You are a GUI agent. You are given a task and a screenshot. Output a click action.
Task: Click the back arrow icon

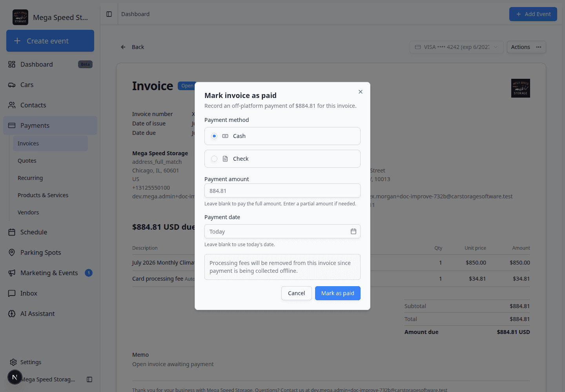[x=123, y=47]
